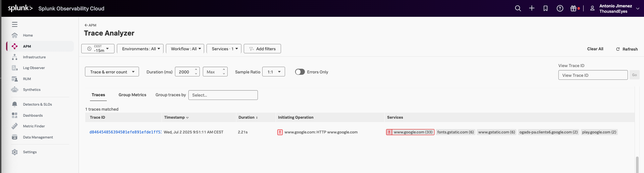Click the Log Observer icon
Screen dimensions: 644x173
coord(14,68)
